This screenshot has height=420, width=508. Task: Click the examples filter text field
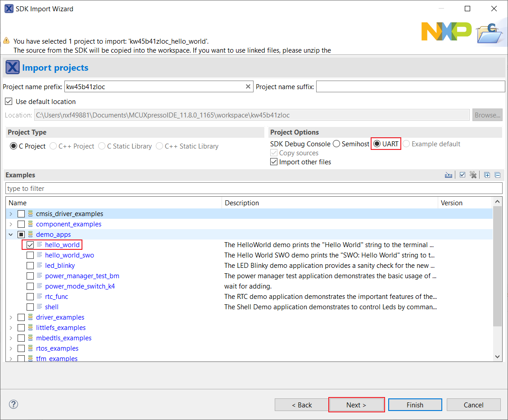click(254, 188)
